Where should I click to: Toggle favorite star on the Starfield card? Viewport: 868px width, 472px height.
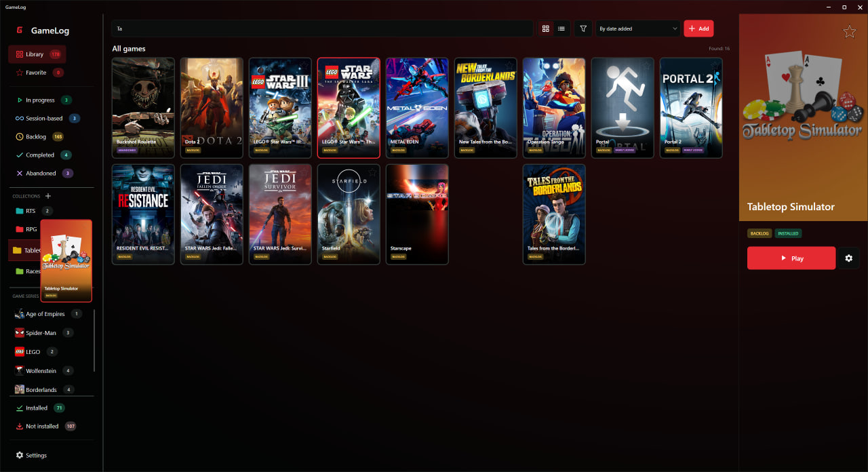372,172
